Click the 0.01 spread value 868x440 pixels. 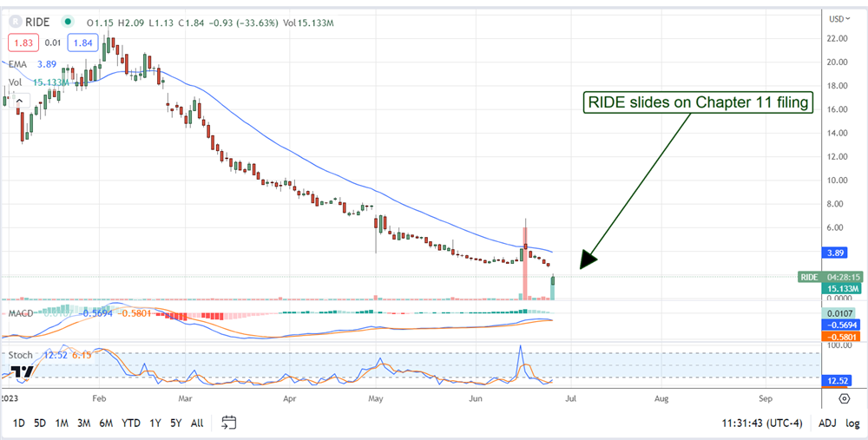(x=53, y=43)
